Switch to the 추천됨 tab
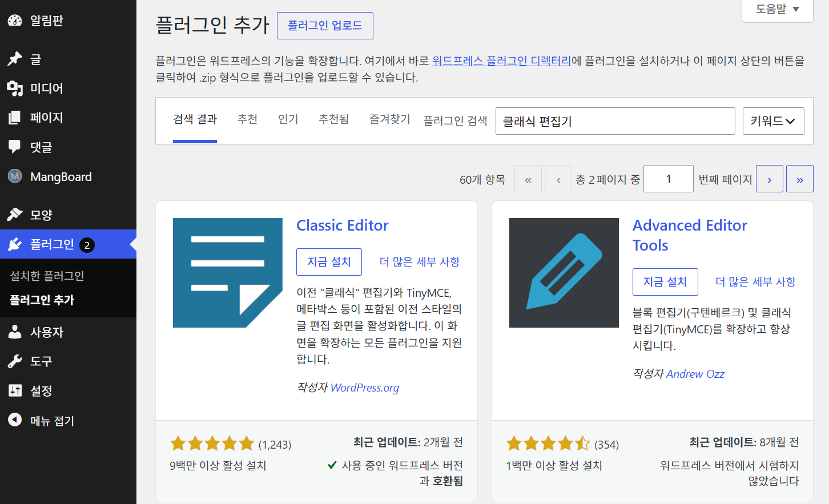The image size is (829, 504). tap(333, 119)
